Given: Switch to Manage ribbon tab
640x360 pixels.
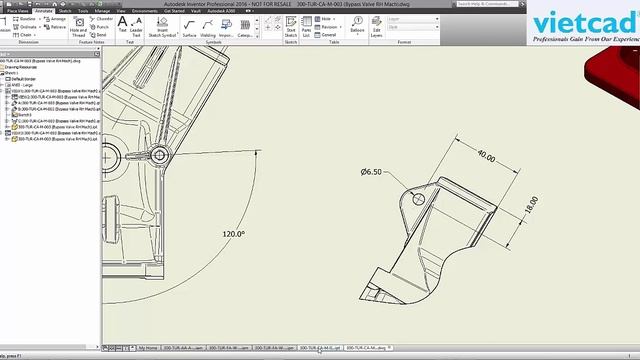Looking at the screenshot, I should click(x=102, y=11).
